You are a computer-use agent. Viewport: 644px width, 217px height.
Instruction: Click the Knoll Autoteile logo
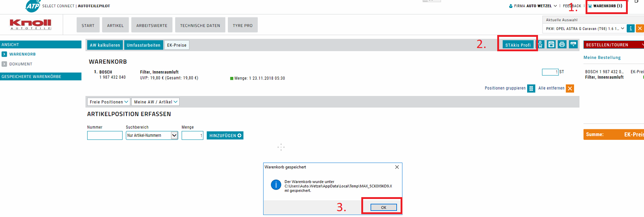pyautogui.click(x=31, y=24)
